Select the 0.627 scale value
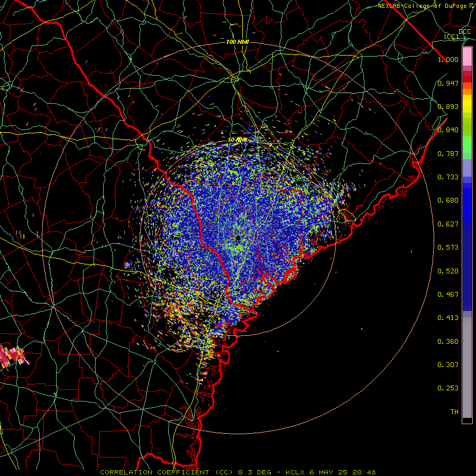The width and height of the screenshot is (476, 476). click(x=448, y=224)
